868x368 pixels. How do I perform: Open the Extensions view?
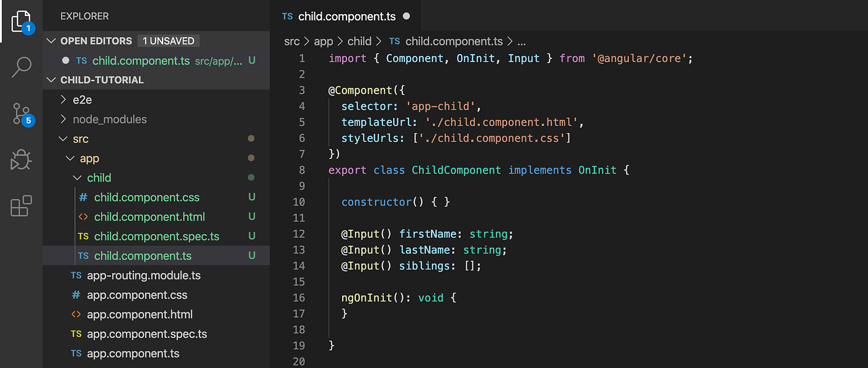[x=21, y=206]
